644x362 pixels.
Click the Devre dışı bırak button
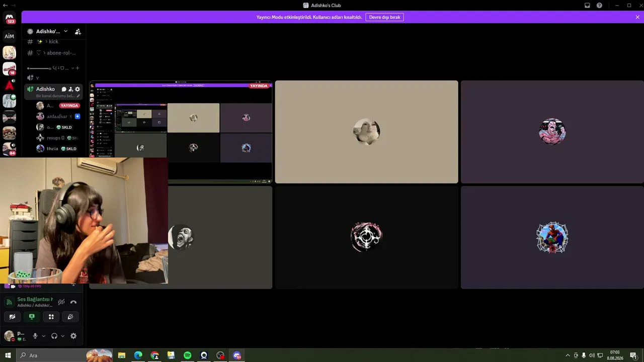pos(385,17)
